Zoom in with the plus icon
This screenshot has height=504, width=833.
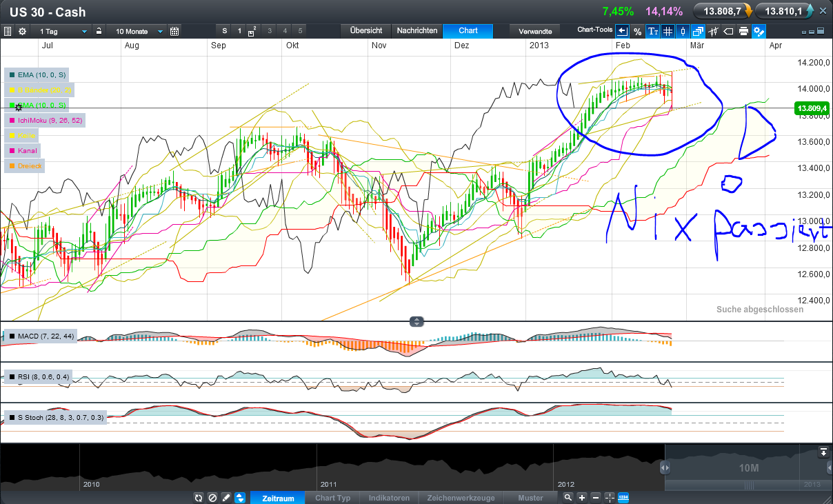tap(582, 498)
